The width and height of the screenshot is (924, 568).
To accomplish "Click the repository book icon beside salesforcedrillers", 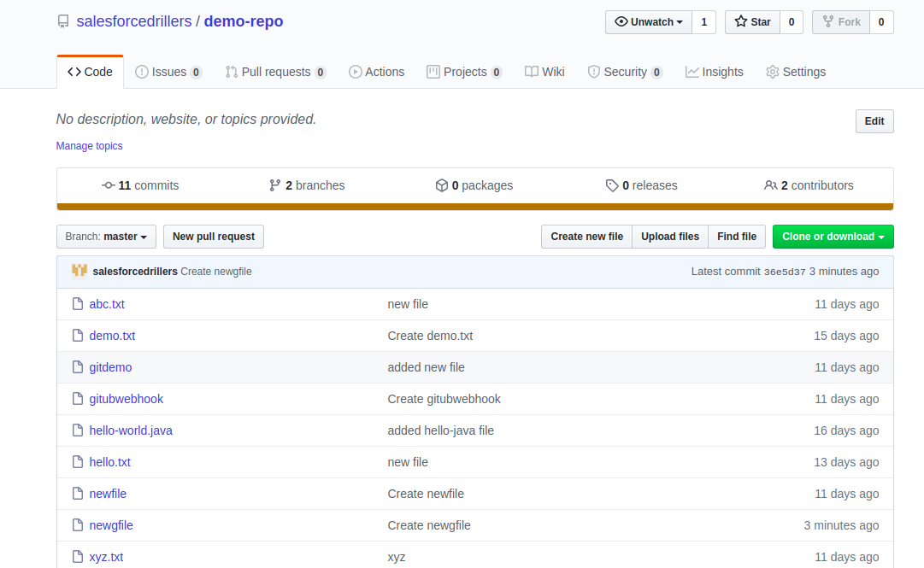I will [63, 21].
